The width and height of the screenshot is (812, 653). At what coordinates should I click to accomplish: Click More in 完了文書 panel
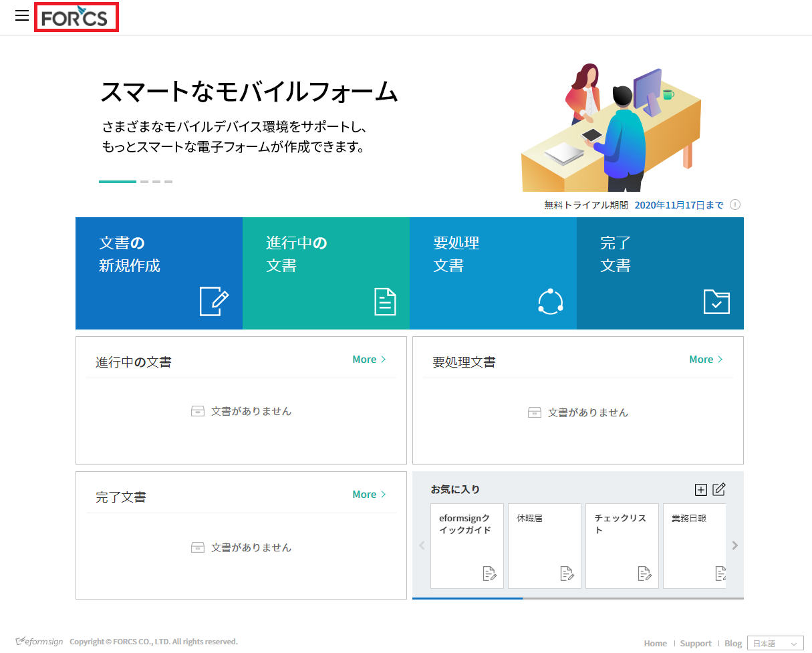click(x=369, y=495)
